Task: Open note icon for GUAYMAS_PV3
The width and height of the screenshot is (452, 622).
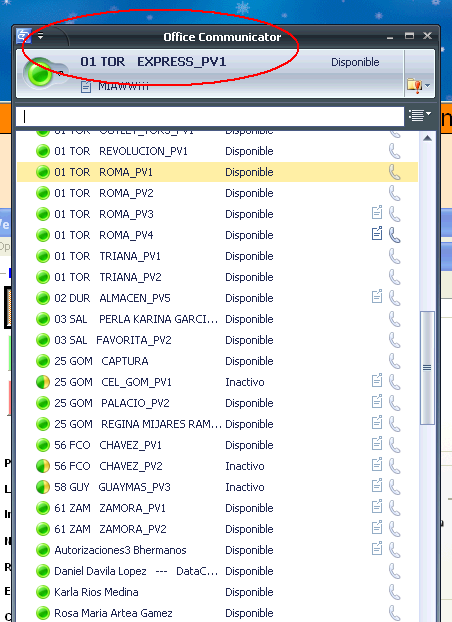Action: click(377, 486)
